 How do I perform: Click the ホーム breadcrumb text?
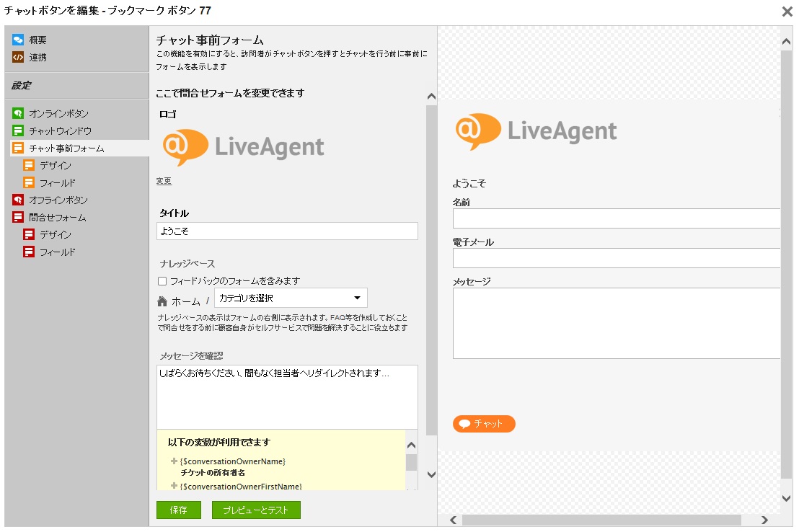pos(186,301)
